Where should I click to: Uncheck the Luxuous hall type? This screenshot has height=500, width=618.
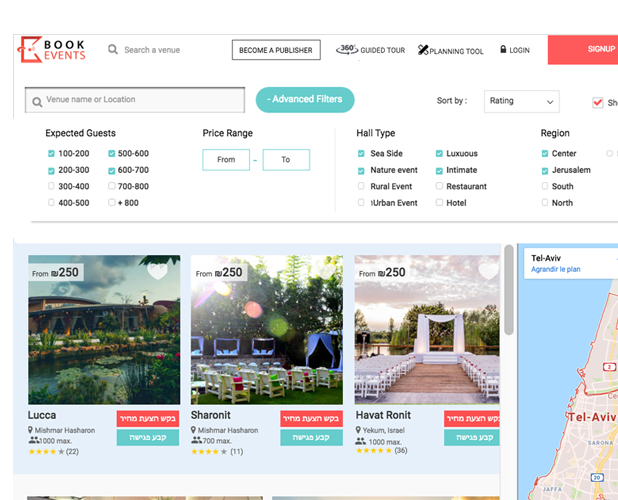pos(439,154)
